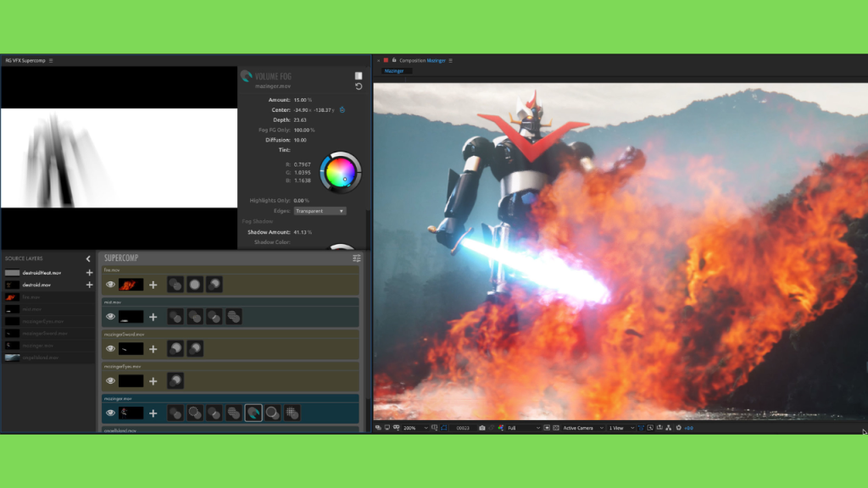This screenshot has width=868, height=488.
Task: Pick a tint on the Volume Fog color wheel
Action: point(341,172)
